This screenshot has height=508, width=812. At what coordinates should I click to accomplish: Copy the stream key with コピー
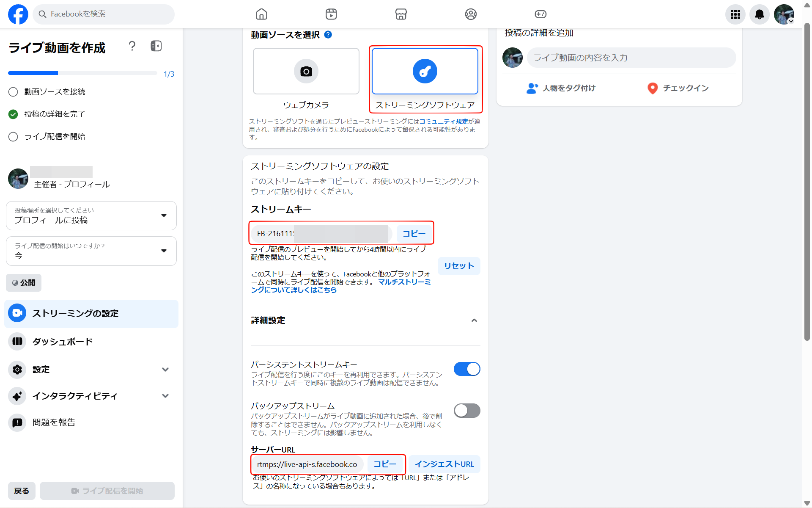click(x=414, y=234)
